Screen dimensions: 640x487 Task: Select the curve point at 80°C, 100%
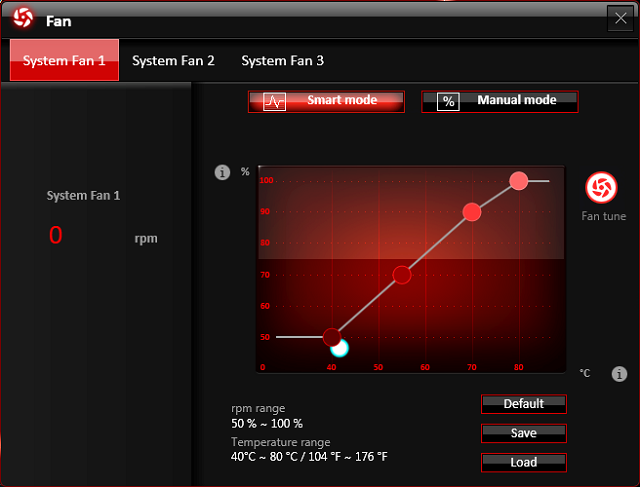519,181
